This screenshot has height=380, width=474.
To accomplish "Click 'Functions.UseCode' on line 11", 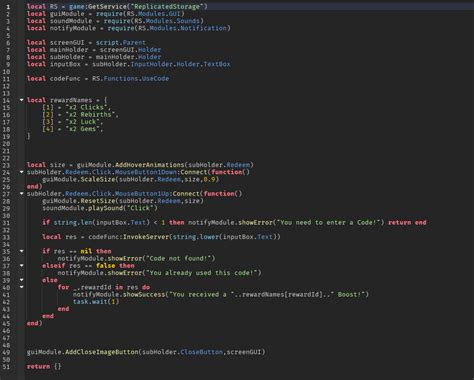I will (x=136, y=79).
